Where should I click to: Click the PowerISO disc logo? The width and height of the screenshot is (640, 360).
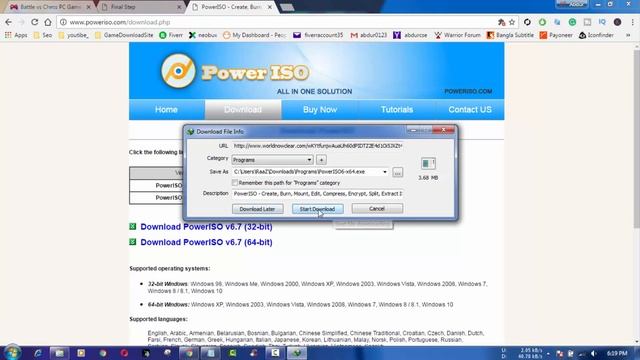178,71
